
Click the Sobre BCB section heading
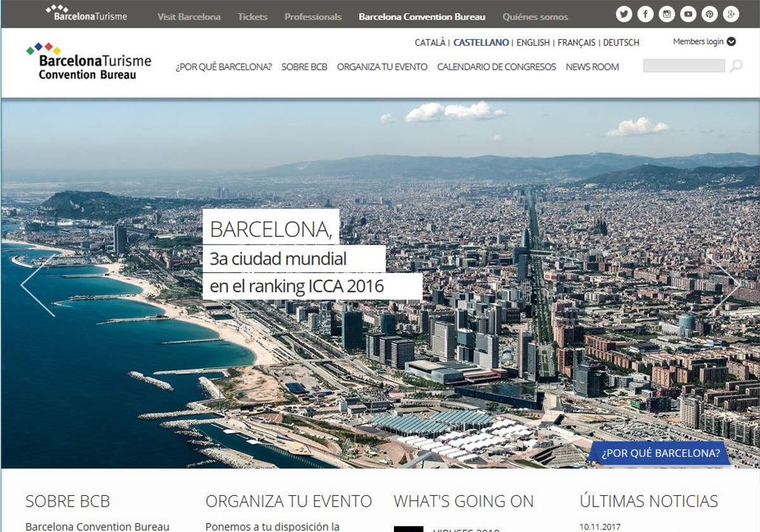[68, 502]
